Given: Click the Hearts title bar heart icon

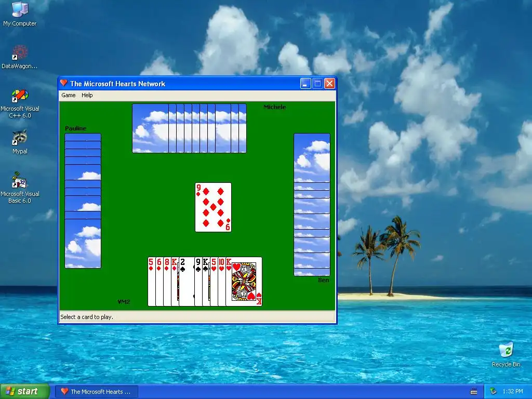Looking at the screenshot, I should 63,83.
